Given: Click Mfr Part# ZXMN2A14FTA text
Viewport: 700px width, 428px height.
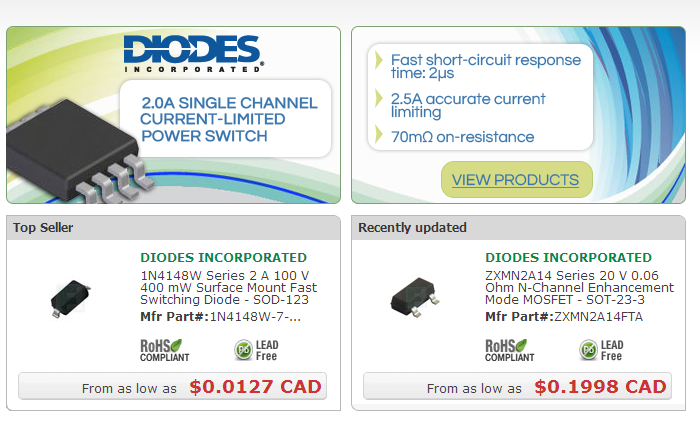Looking at the screenshot, I should tap(564, 317).
